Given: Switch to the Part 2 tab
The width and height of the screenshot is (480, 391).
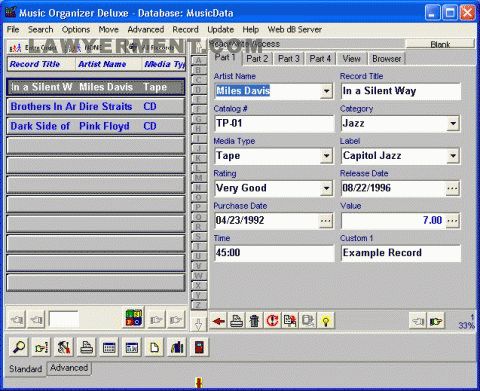Looking at the screenshot, I should (257, 59).
